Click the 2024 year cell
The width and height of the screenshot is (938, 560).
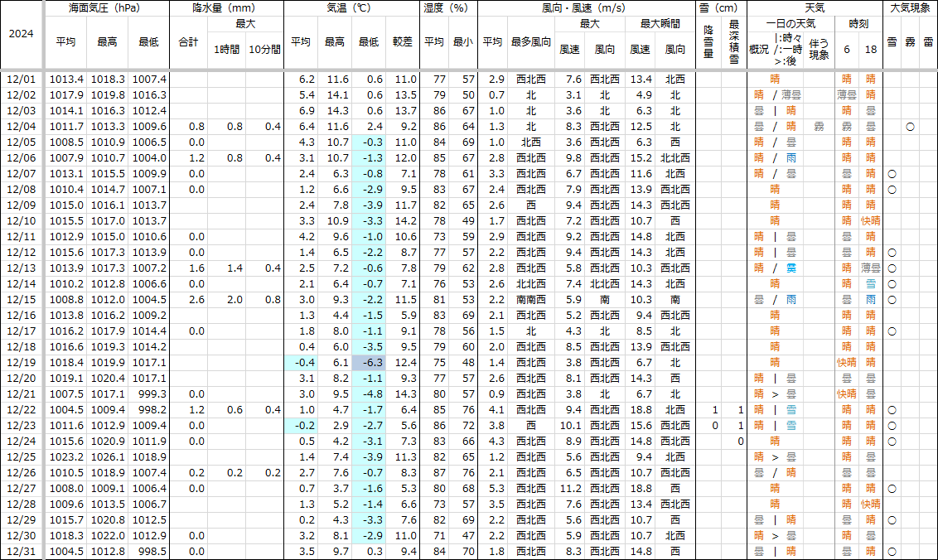click(x=22, y=35)
